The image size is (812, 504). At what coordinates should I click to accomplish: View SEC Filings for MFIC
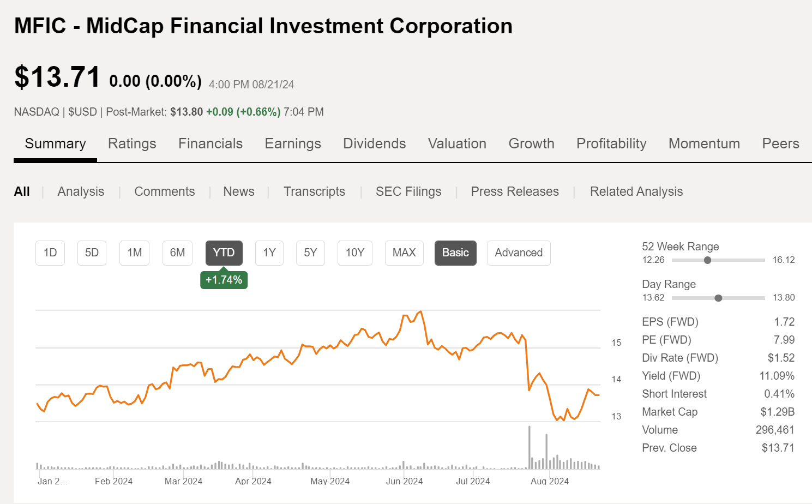(x=408, y=191)
